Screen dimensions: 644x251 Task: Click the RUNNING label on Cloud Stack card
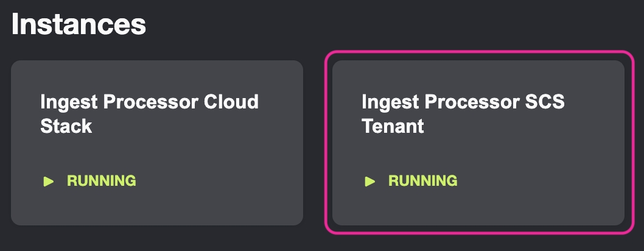click(x=101, y=181)
